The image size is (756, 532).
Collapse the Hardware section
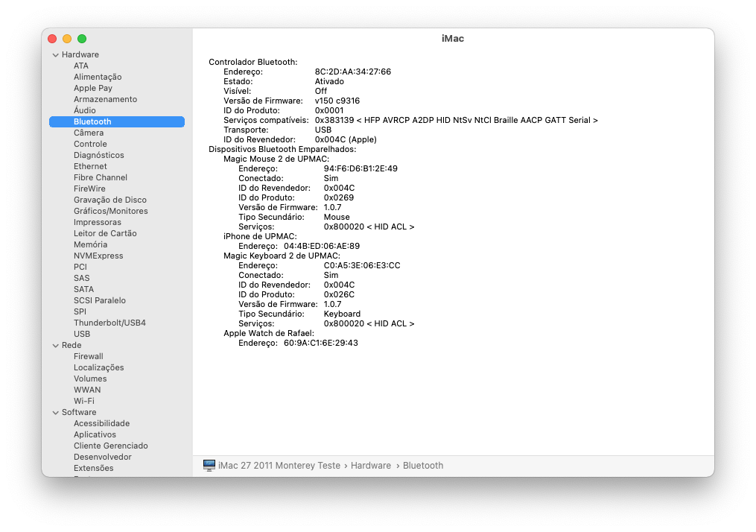click(55, 55)
